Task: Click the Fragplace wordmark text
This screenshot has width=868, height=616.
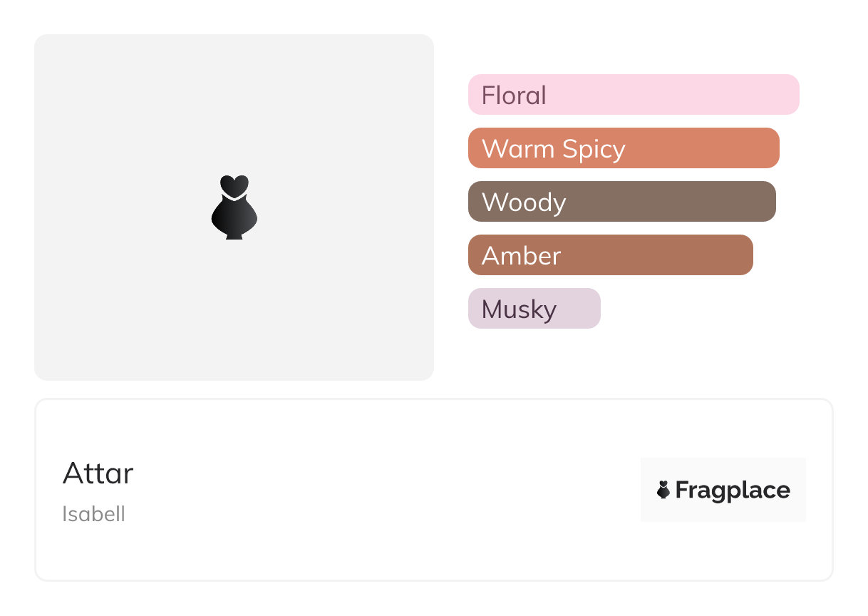Action: [x=732, y=491]
